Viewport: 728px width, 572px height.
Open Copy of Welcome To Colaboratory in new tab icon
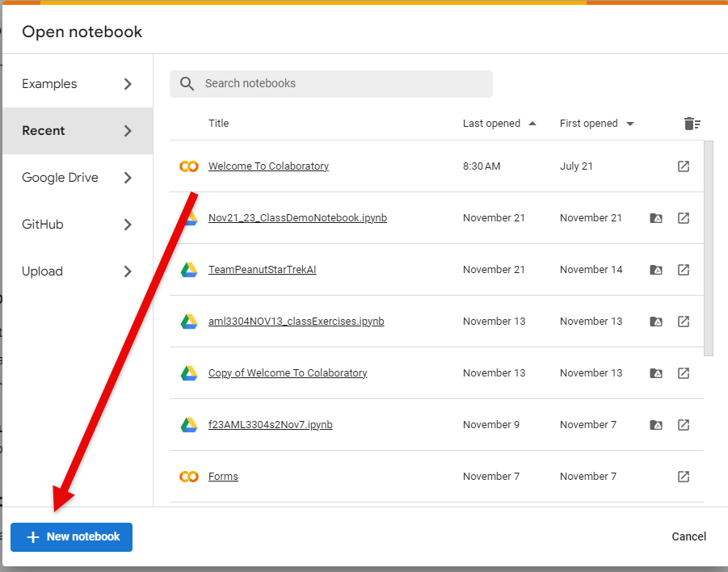pos(684,373)
